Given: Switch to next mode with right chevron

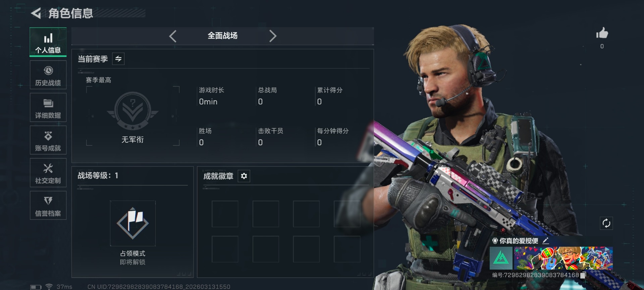Looking at the screenshot, I should coord(273,36).
